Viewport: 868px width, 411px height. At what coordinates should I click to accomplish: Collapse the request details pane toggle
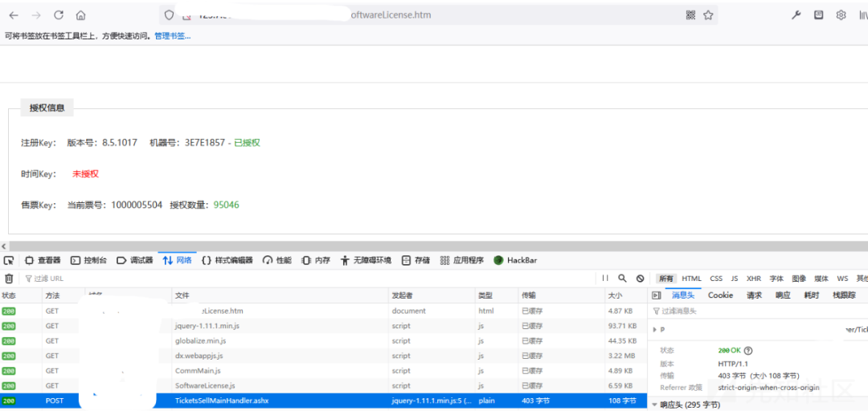click(656, 295)
